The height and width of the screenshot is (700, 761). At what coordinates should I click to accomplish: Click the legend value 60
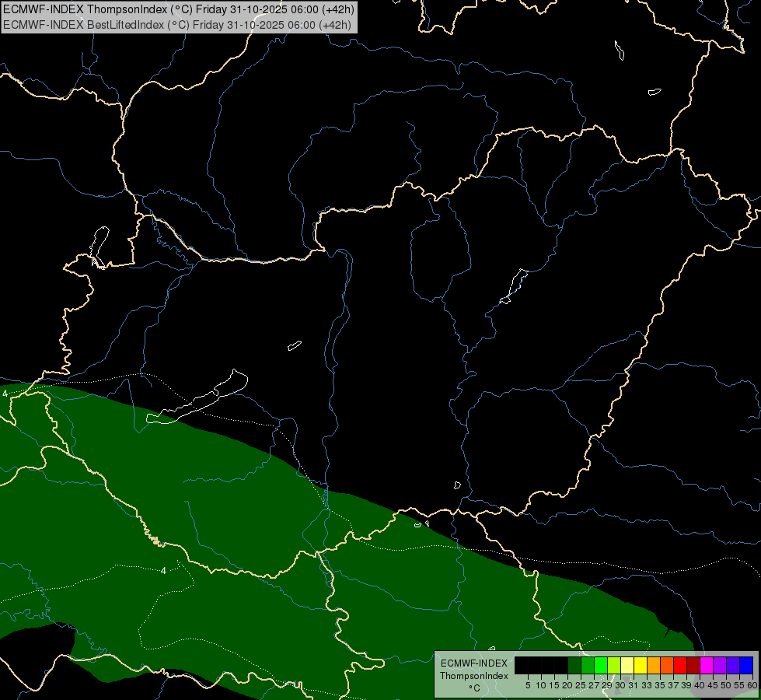tap(752, 685)
